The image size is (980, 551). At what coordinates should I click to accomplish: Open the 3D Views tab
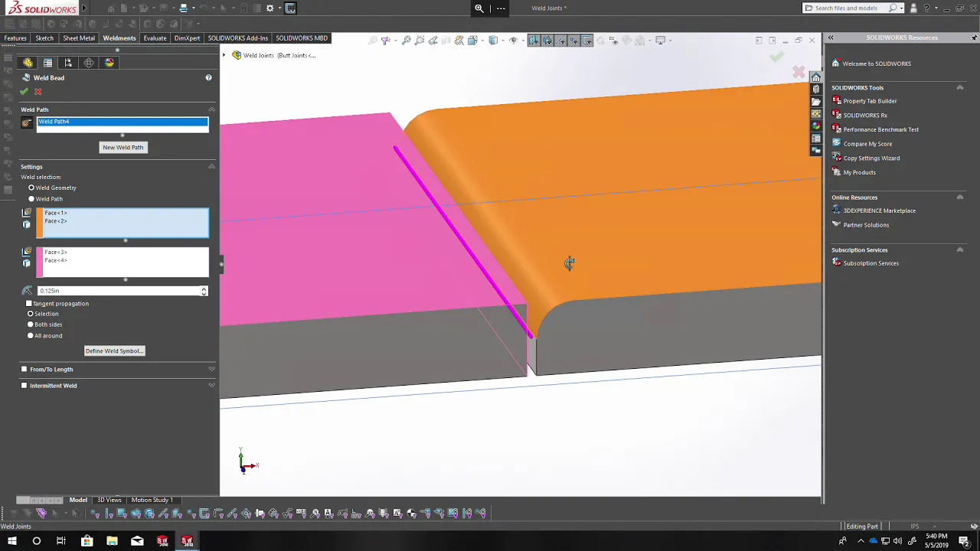click(x=109, y=500)
